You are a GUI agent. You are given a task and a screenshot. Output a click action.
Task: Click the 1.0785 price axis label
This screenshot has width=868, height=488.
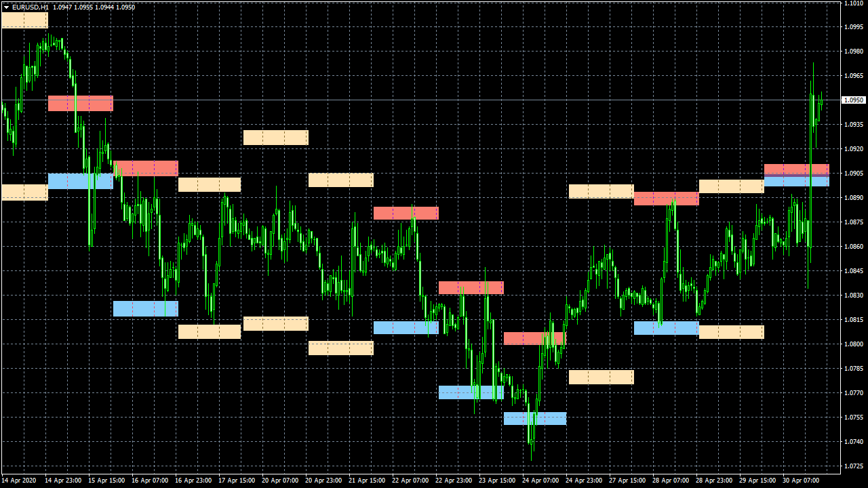click(853, 369)
